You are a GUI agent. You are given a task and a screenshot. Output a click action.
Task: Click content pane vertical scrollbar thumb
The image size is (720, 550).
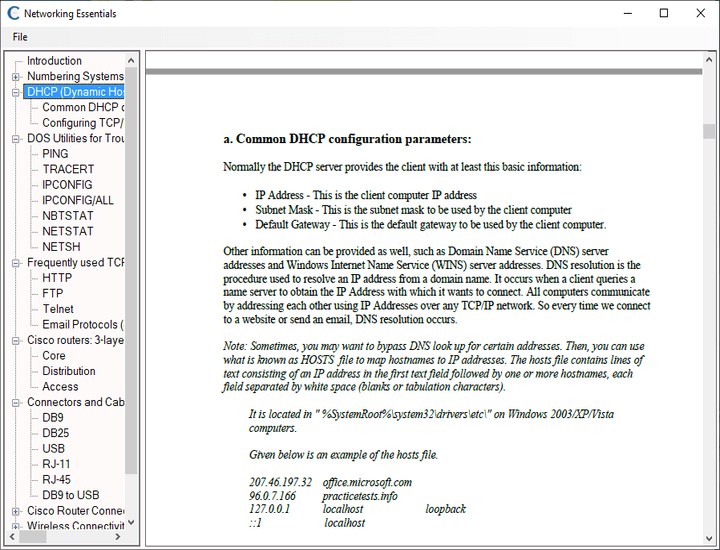tap(709, 131)
